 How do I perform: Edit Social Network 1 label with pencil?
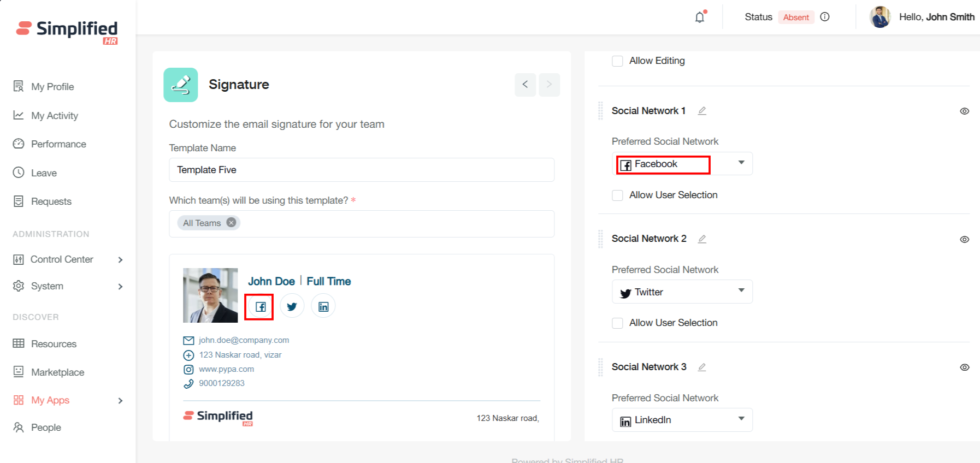click(x=702, y=111)
